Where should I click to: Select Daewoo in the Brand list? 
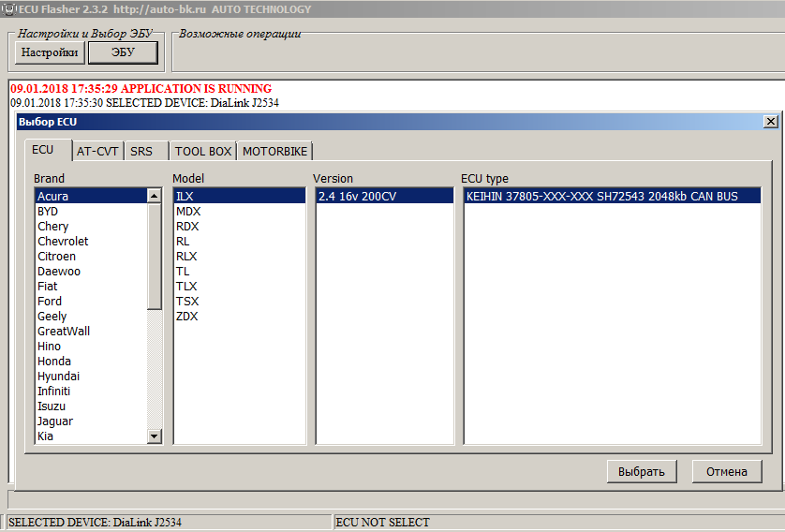click(91, 272)
